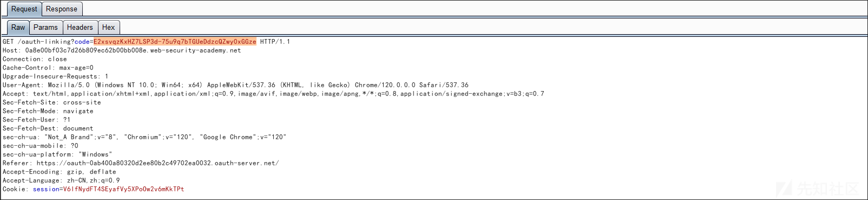
Task: Click the Sec-Fetch-Dest: document line
Action: click(48, 128)
